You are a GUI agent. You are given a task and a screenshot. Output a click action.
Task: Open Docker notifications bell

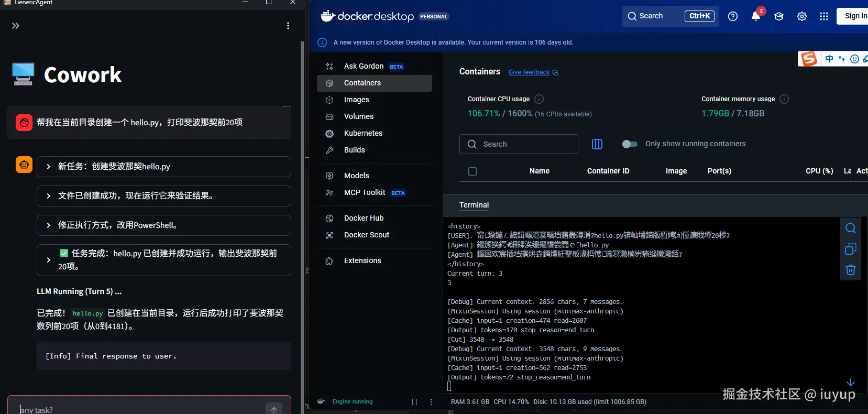click(x=756, y=16)
